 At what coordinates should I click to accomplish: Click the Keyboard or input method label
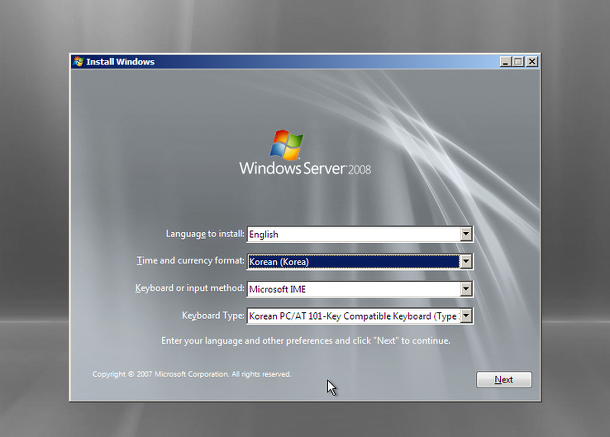(x=190, y=288)
